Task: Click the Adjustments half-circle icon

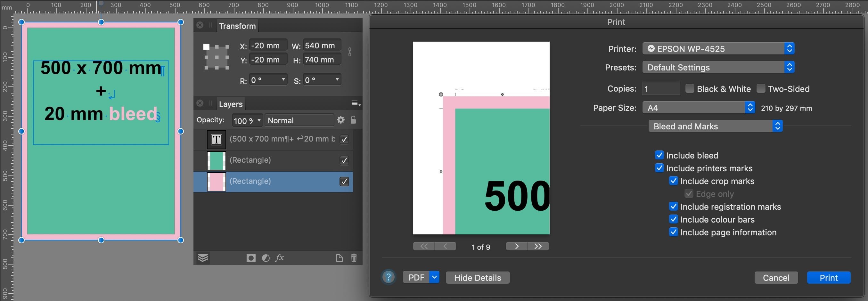Action: coord(266,258)
